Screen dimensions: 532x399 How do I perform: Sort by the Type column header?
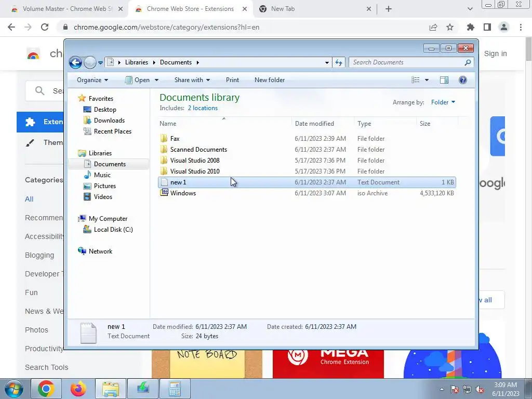[385, 124]
